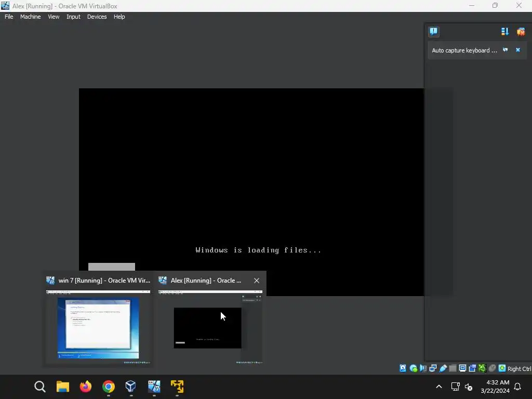Click the recording status icon
This screenshot has height=399, width=532.
pos(472,368)
